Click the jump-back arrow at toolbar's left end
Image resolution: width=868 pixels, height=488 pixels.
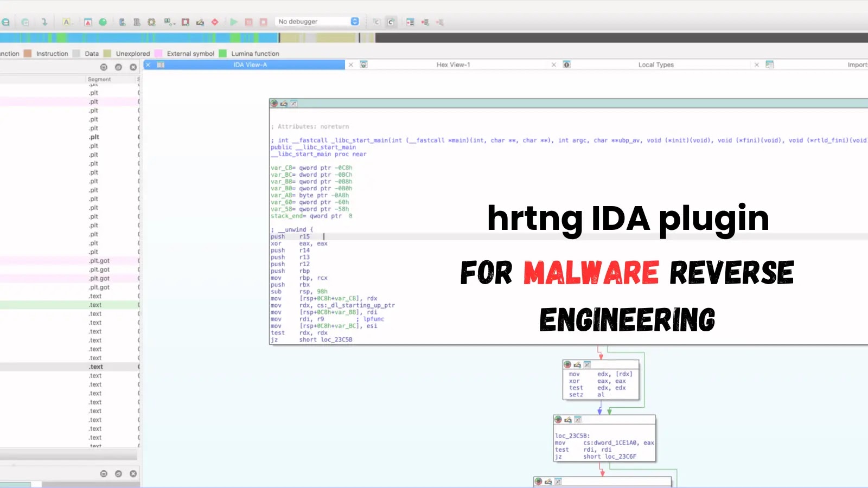coord(5,22)
